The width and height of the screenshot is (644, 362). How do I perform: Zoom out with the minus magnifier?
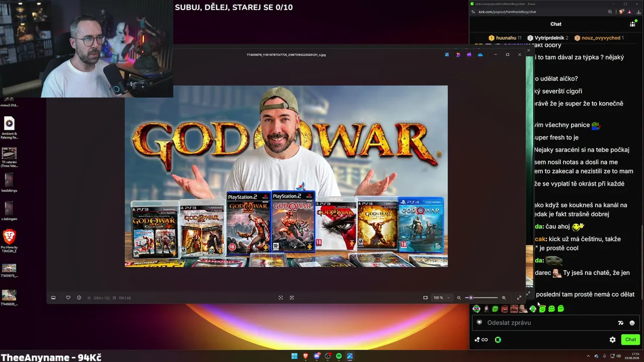[x=459, y=298]
